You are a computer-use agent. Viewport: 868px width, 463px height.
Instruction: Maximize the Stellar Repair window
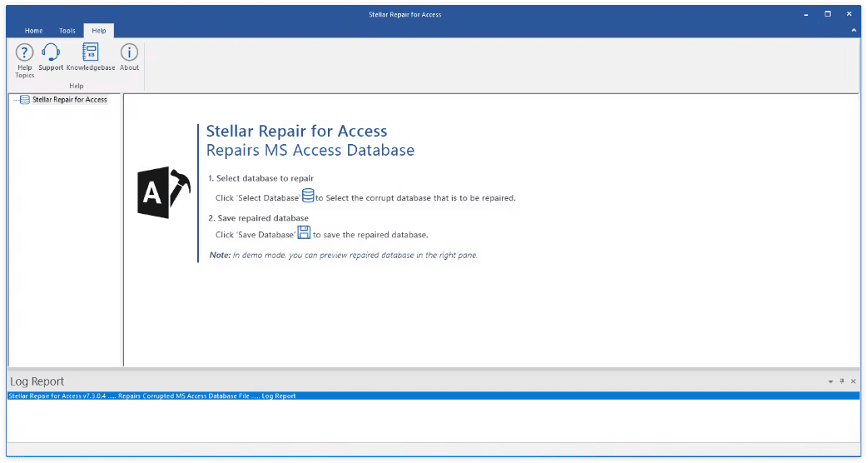click(x=827, y=14)
